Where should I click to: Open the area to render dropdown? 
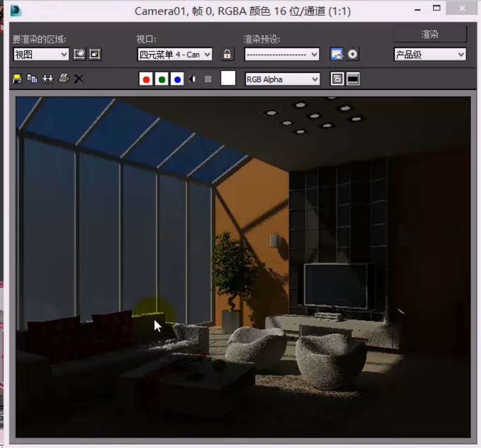click(41, 54)
